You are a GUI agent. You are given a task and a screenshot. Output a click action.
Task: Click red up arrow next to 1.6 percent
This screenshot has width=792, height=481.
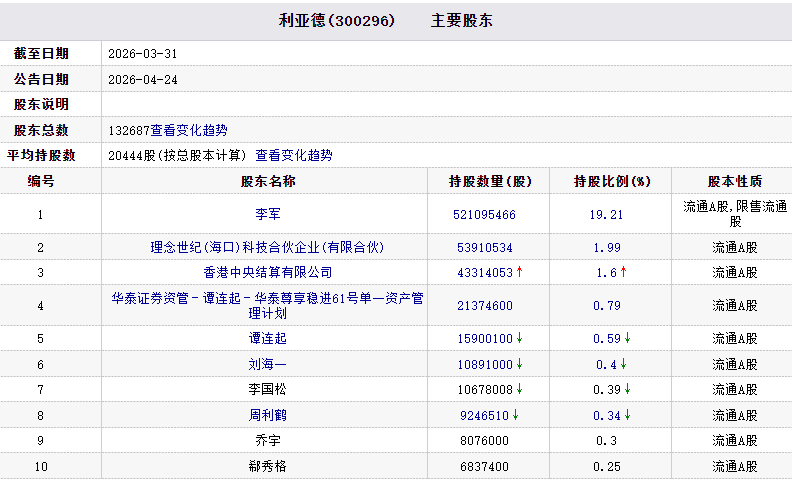[623, 272]
